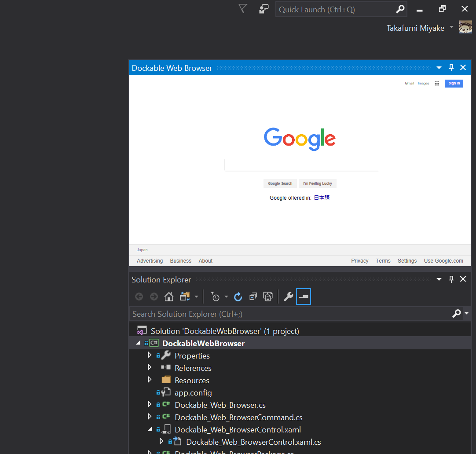Click the Refresh icon in Solution Explorer
476x454 pixels.
(x=238, y=297)
